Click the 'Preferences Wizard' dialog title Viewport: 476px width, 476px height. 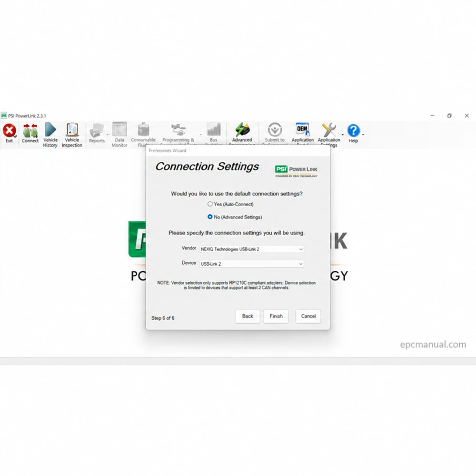click(167, 150)
